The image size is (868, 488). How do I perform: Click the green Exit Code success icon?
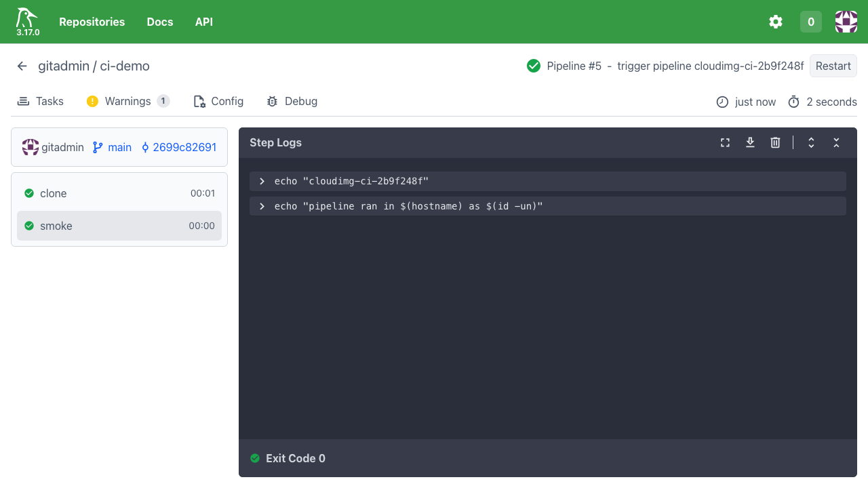pyautogui.click(x=255, y=458)
